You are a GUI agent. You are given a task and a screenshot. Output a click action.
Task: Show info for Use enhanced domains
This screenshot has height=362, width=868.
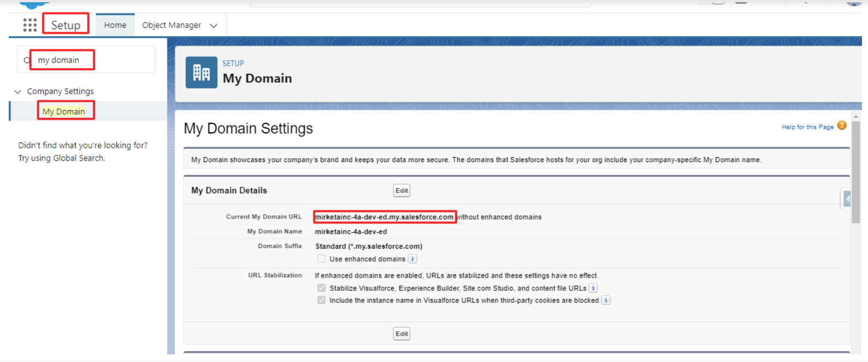pyautogui.click(x=413, y=259)
